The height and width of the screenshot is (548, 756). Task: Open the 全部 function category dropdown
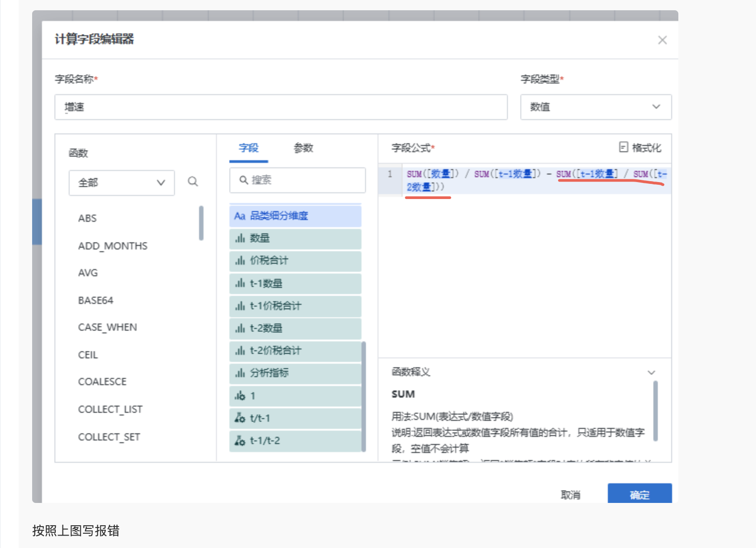pyautogui.click(x=121, y=183)
